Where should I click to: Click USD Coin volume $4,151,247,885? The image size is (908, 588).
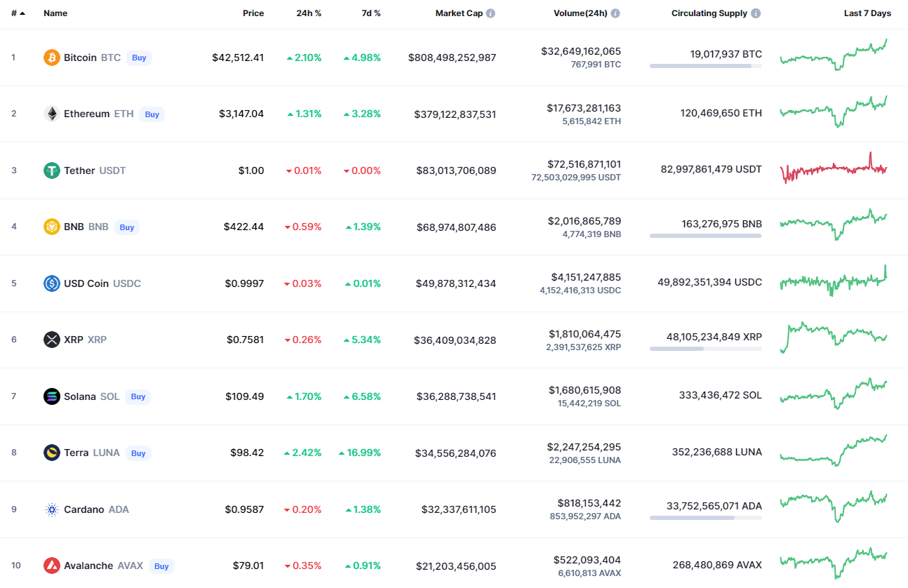coord(587,277)
